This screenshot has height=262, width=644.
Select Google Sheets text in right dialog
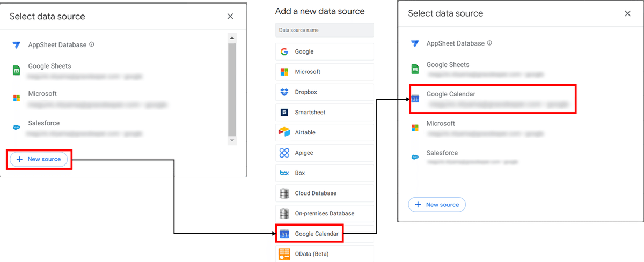448,65
